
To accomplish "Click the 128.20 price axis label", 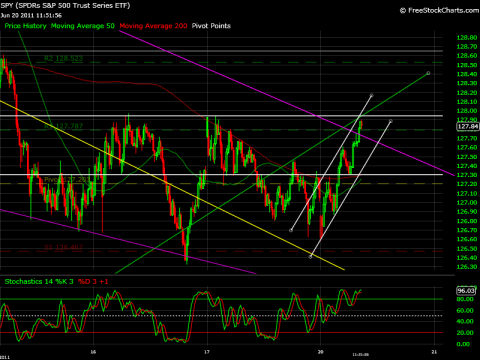I will tap(467, 93).
